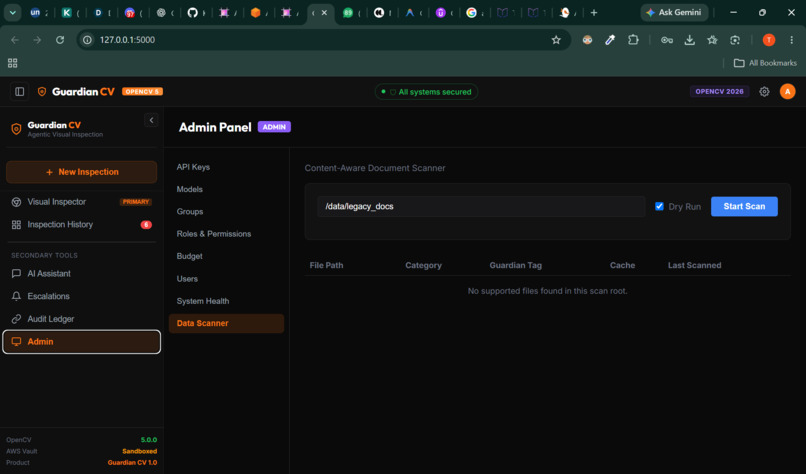Select Admin in the sidebar
806x474 pixels.
click(x=82, y=342)
